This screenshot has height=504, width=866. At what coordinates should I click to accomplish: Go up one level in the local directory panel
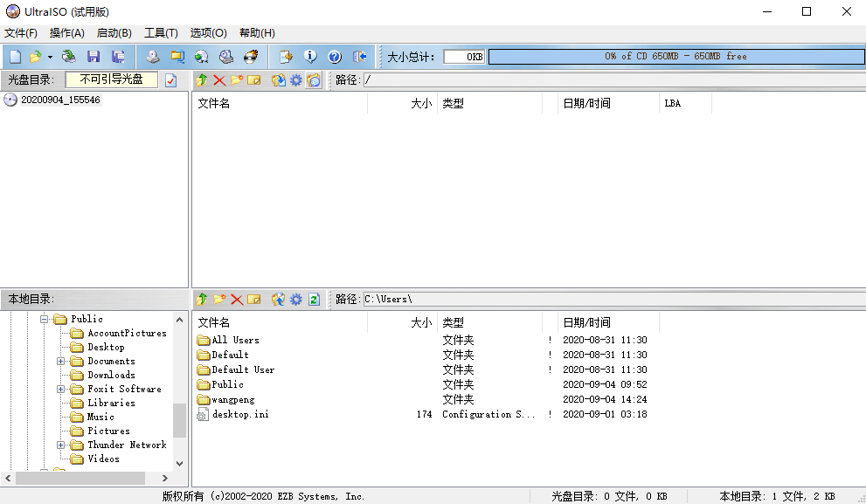(x=202, y=298)
